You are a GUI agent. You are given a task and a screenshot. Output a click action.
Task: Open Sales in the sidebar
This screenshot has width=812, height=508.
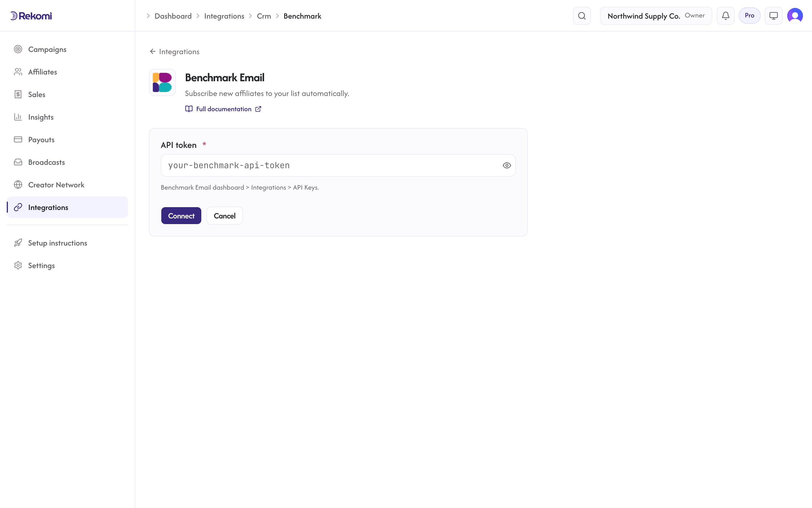point(67,95)
